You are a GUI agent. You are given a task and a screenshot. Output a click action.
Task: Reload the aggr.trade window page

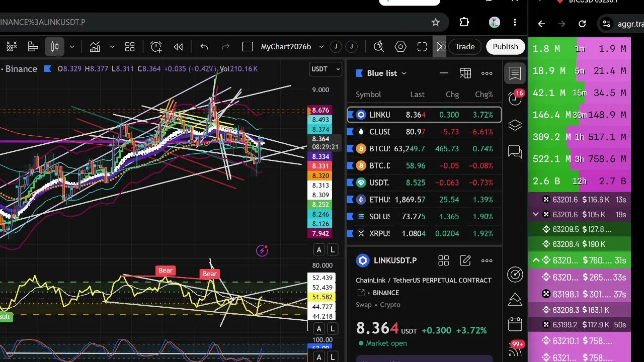pyautogui.click(x=582, y=24)
